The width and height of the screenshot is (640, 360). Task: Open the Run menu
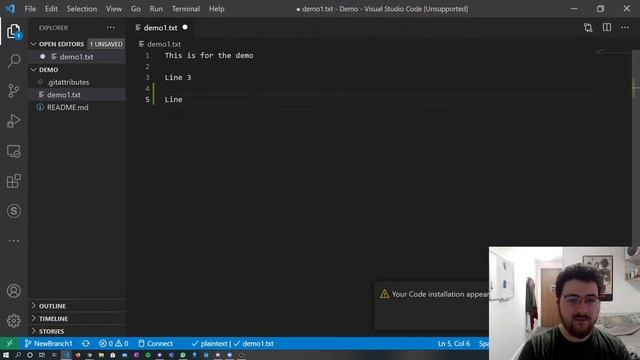point(156,9)
